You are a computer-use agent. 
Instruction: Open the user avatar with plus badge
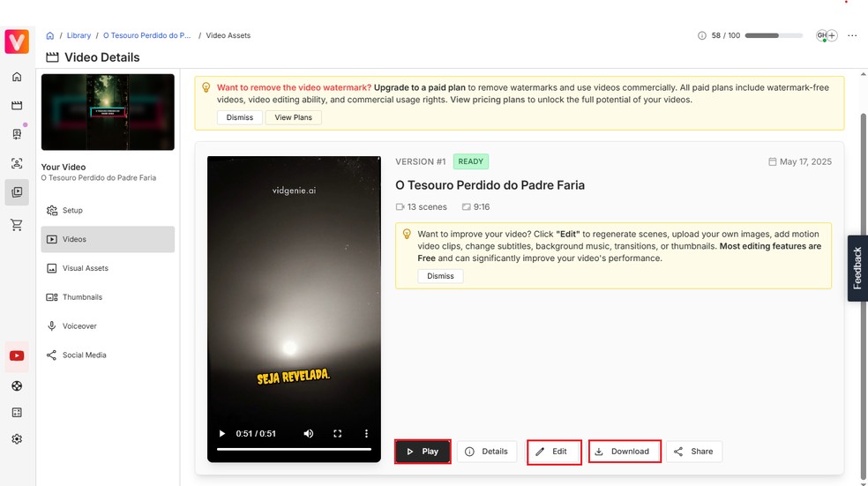tap(827, 35)
